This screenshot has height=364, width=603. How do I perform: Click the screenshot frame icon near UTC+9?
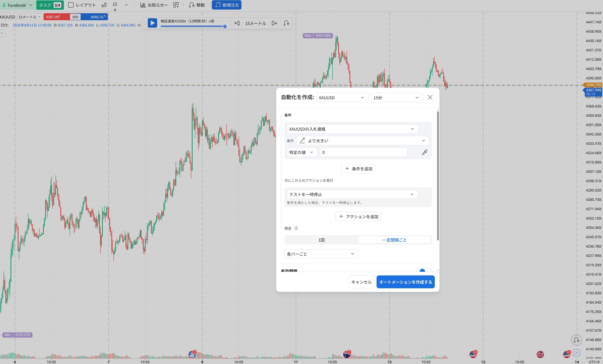coord(576,353)
